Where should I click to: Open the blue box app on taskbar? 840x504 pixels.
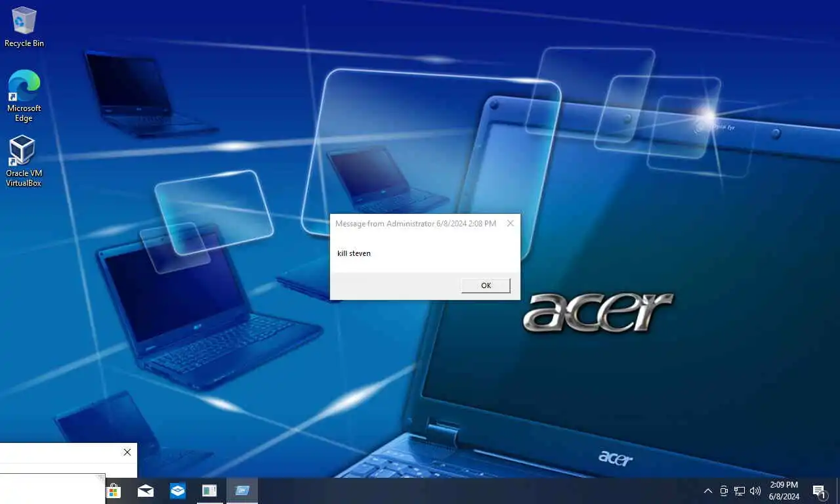tap(178, 491)
